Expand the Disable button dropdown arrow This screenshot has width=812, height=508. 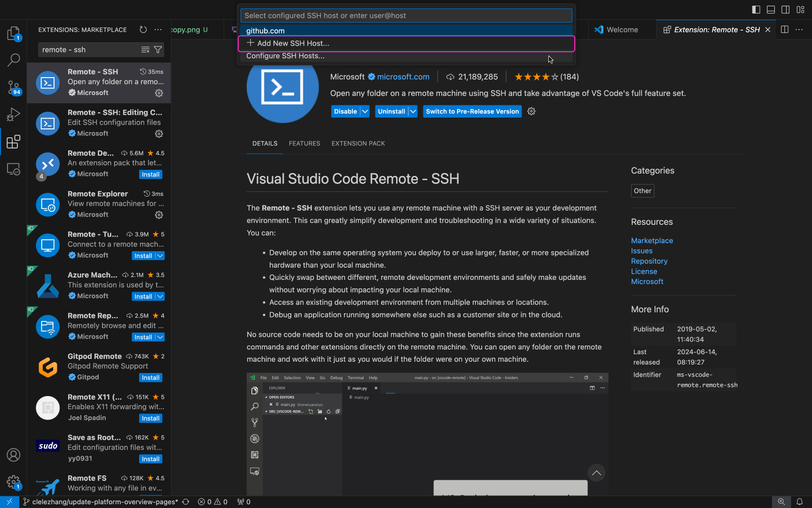click(365, 111)
